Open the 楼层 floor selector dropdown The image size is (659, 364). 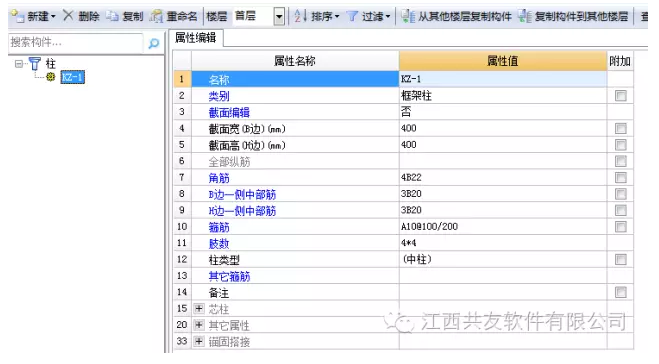[x=279, y=17]
